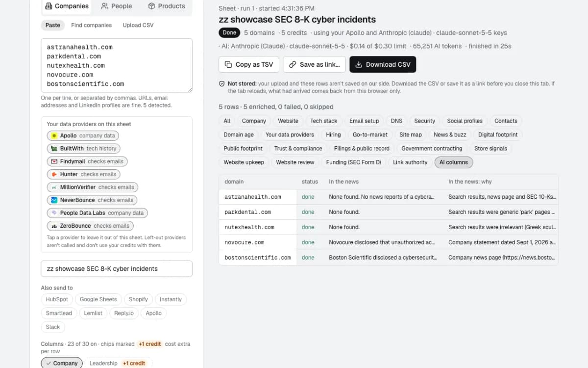This screenshot has height=368, width=588.
Task: Toggle Smartlead under Also send to
Action: click(59, 313)
